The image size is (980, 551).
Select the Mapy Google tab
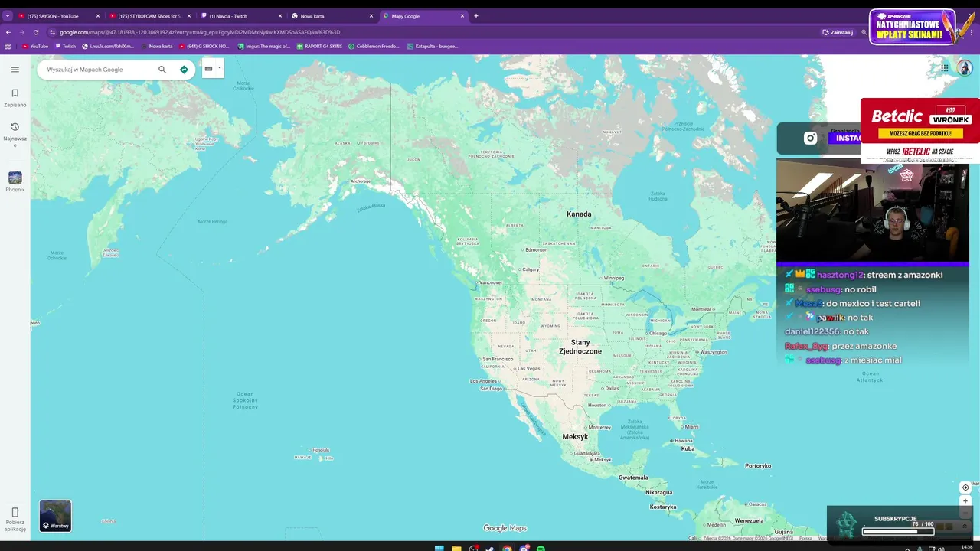click(x=423, y=16)
